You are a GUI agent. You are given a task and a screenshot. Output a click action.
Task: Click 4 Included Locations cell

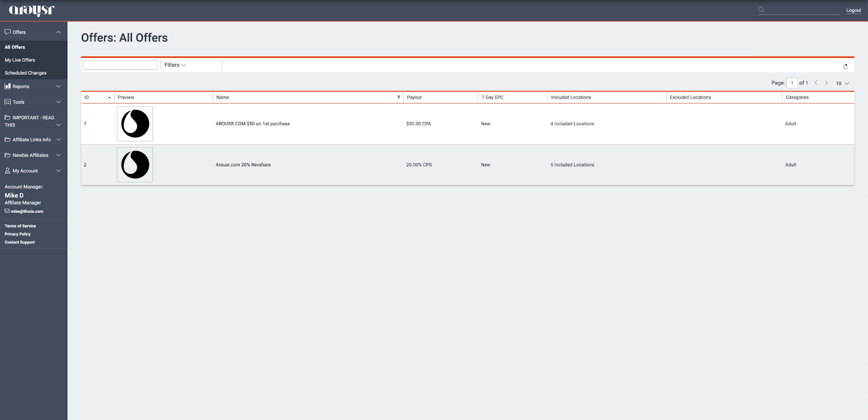[572, 124]
